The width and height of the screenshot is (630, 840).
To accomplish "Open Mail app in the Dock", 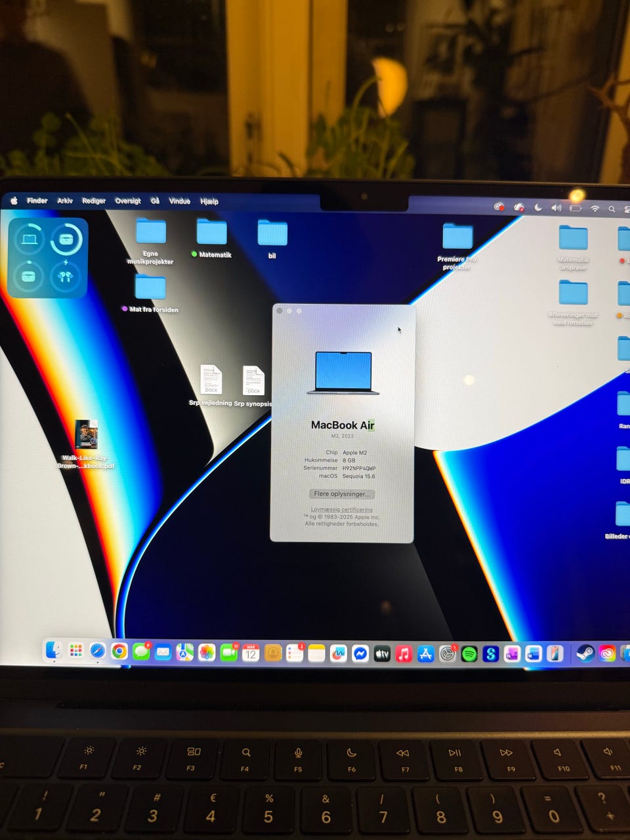I will (163, 652).
